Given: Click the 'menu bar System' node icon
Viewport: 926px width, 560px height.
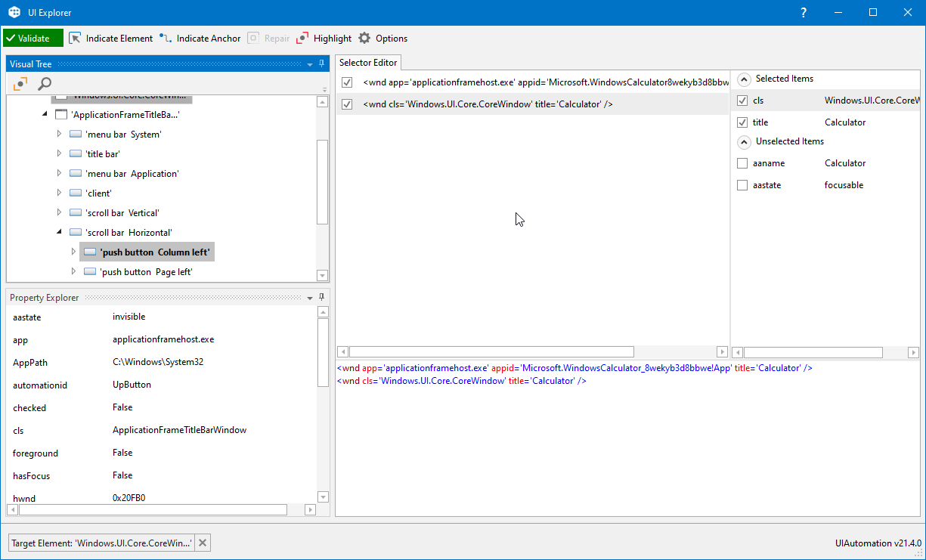Looking at the screenshot, I should pos(76,135).
